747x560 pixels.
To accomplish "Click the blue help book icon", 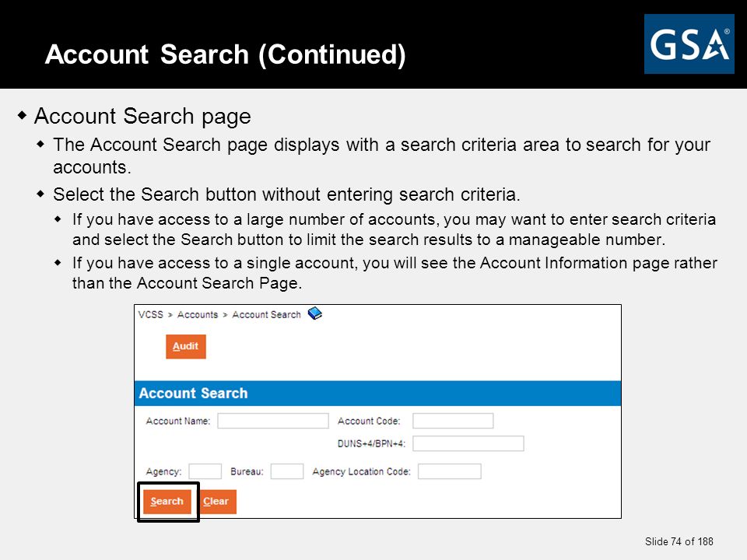I will pyautogui.click(x=315, y=313).
